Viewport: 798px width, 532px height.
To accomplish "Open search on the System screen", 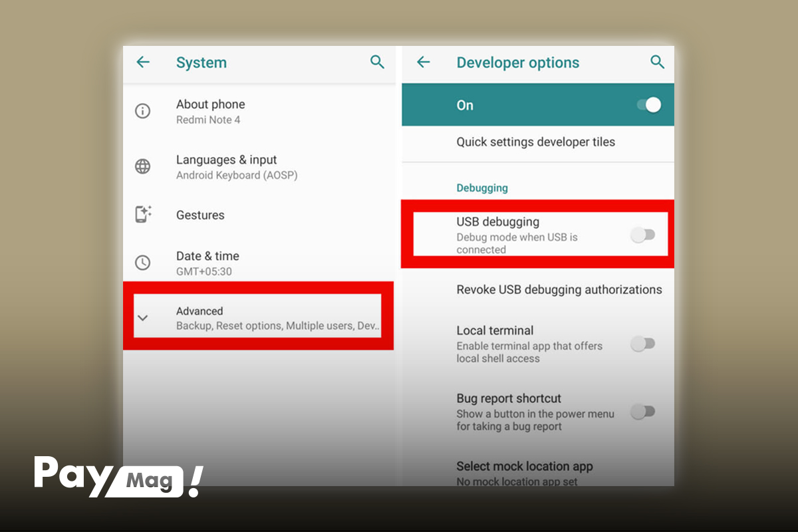I will pyautogui.click(x=377, y=63).
